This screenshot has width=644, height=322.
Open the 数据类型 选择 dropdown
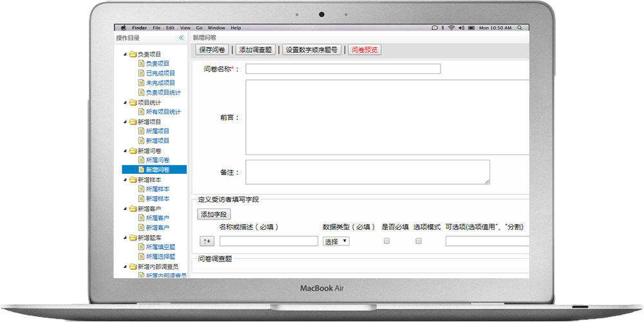coord(336,241)
